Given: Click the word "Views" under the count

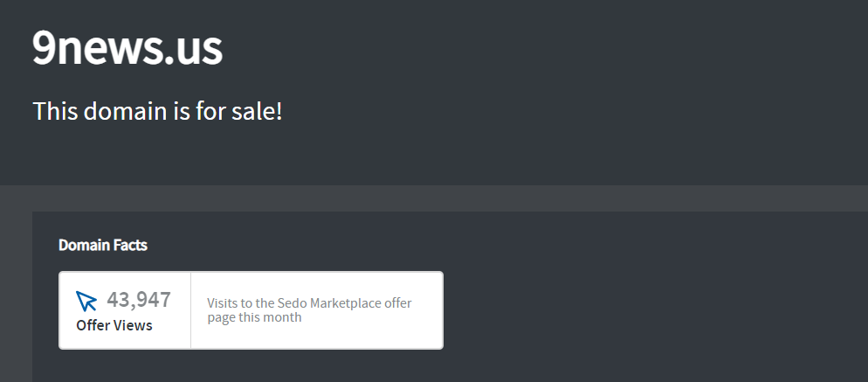Looking at the screenshot, I should [133, 325].
